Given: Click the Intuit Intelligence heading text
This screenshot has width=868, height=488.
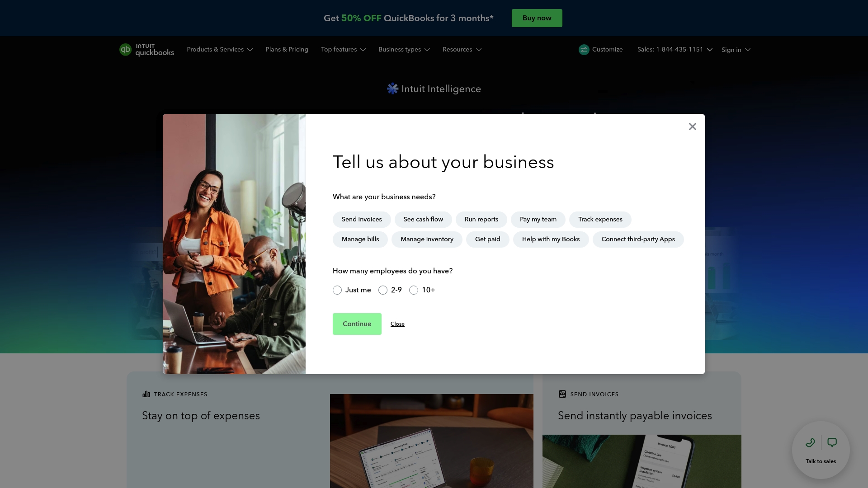Looking at the screenshot, I should pos(441,89).
